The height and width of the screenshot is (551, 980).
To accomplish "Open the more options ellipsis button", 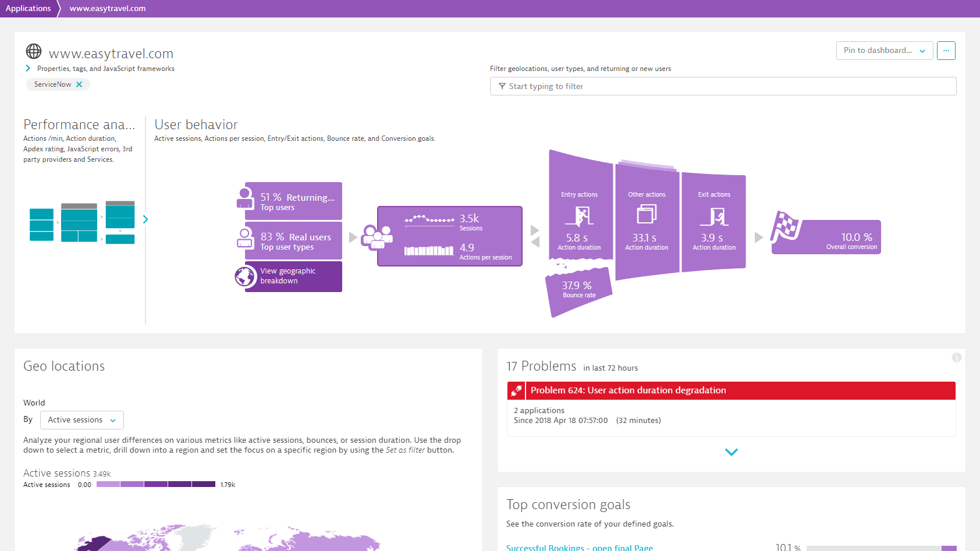I will tap(946, 51).
